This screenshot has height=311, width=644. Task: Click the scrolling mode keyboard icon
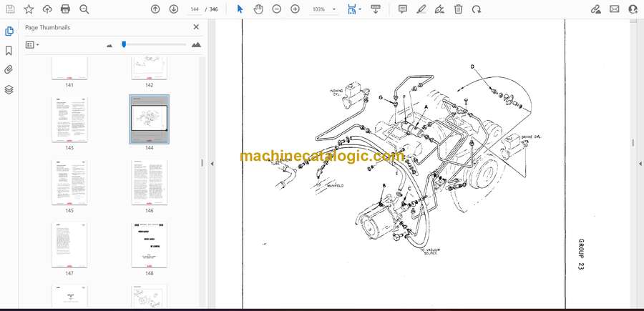coord(375,9)
